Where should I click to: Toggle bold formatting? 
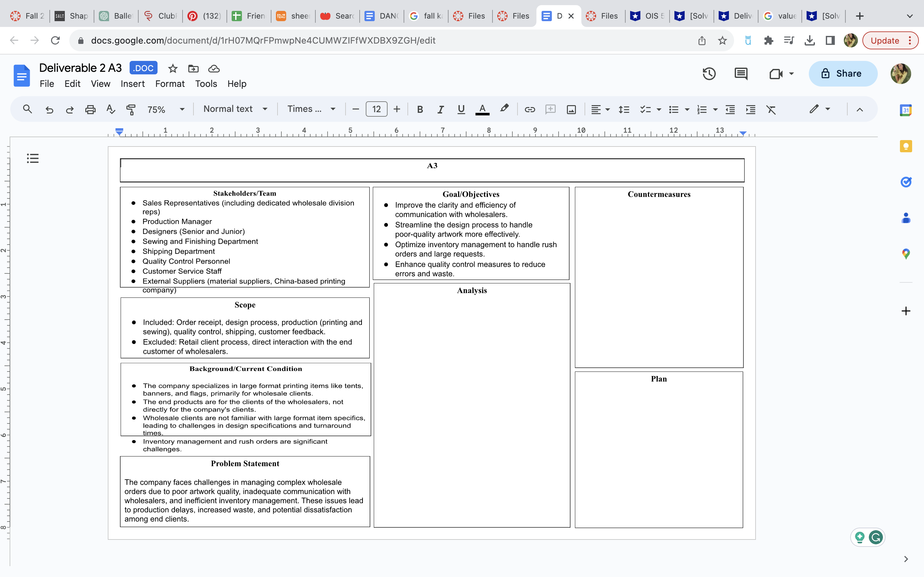coord(420,109)
